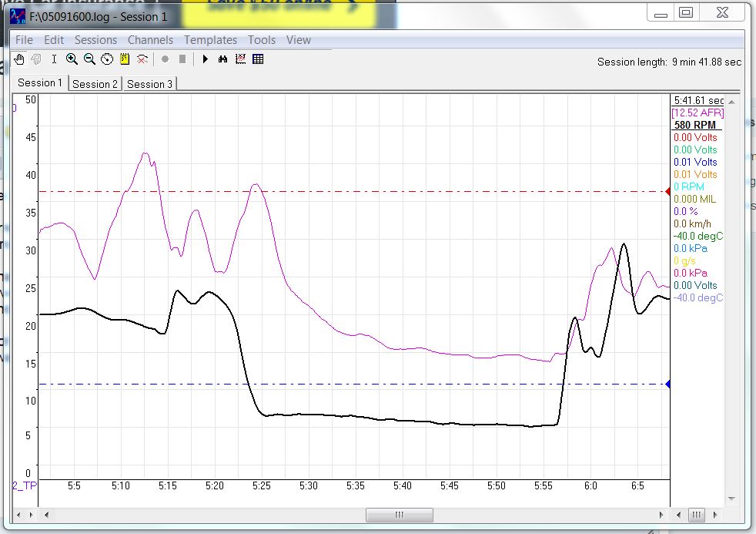
Task: Click the chart graph icon beside binoculars
Action: click(240, 59)
